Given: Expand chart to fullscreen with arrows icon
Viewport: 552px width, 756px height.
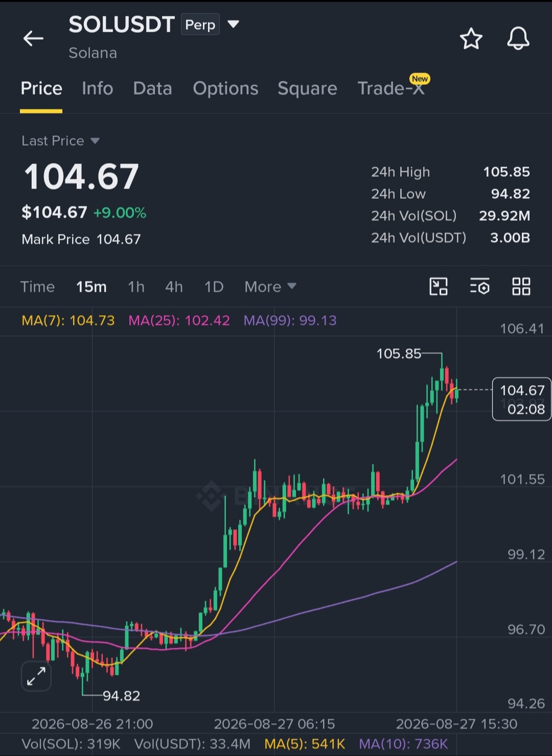Looking at the screenshot, I should (36, 676).
